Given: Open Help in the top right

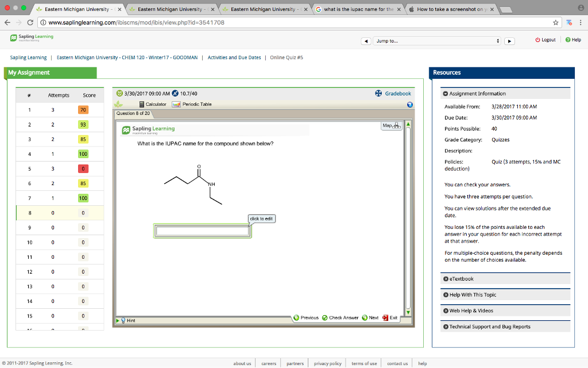Looking at the screenshot, I should [x=574, y=40].
